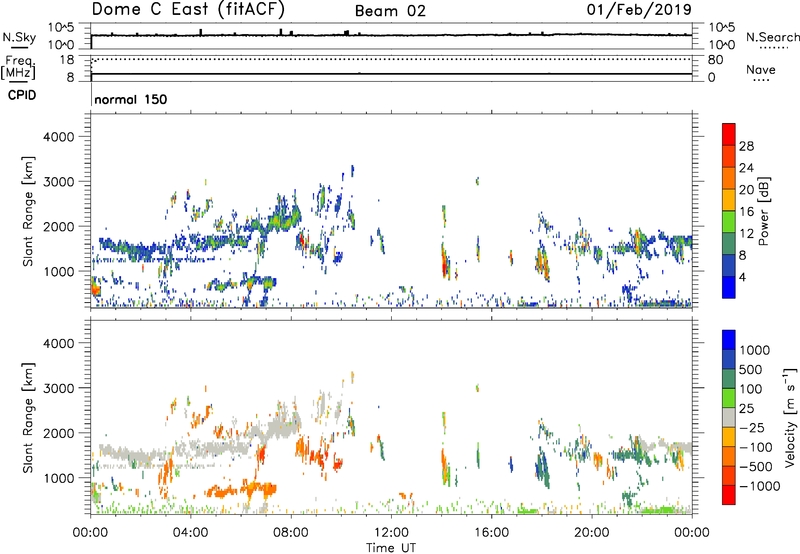The width and height of the screenshot is (800, 554).
Task: Click the 'Velocity [m s-1]' colorbar title
Action: (x=790, y=417)
